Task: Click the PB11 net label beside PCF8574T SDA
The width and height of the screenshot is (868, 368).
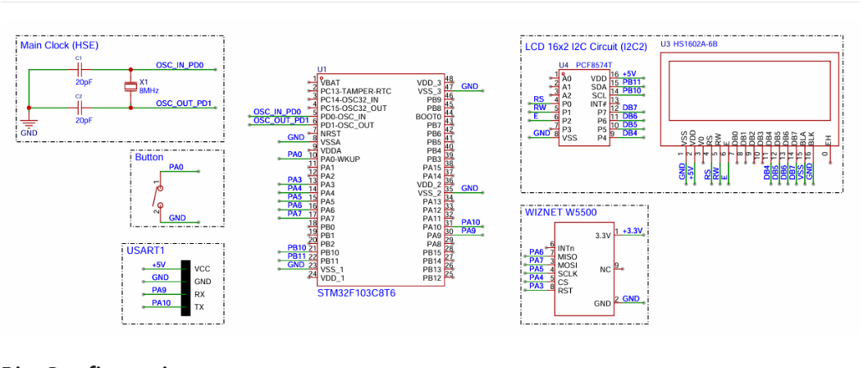Action: coord(632,82)
